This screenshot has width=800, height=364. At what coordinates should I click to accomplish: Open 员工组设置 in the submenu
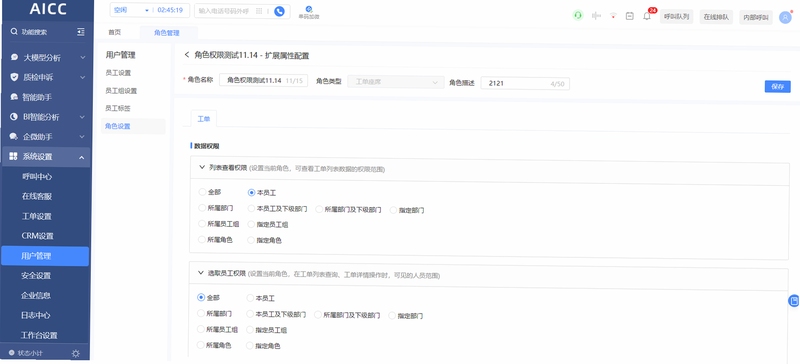click(121, 91)
